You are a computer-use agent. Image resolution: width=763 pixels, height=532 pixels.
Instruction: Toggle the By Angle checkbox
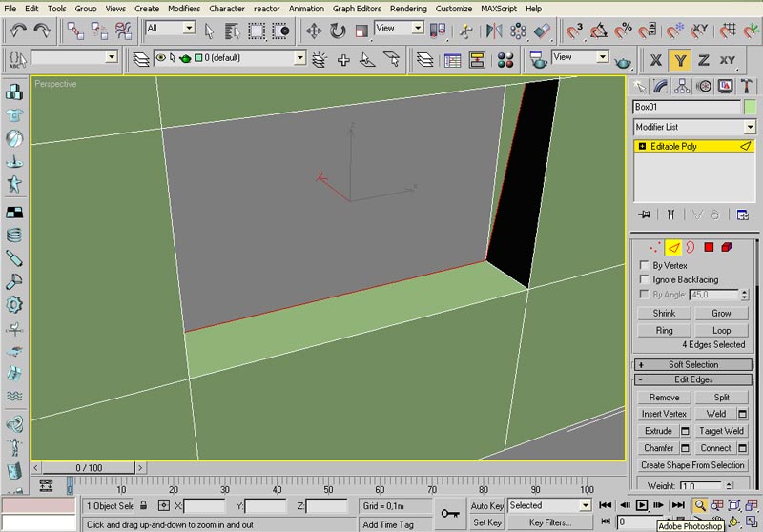click(645, 294)
